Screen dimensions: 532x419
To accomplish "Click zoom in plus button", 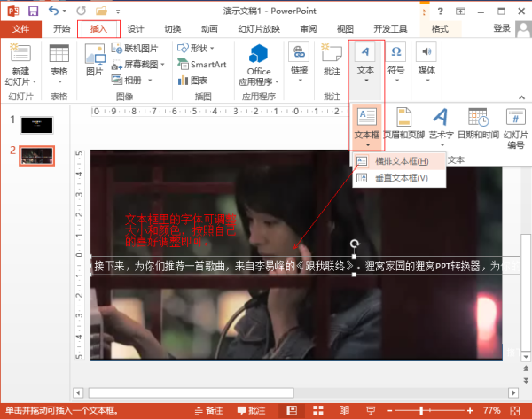I will pyautogui.click(x=470, y=411).
